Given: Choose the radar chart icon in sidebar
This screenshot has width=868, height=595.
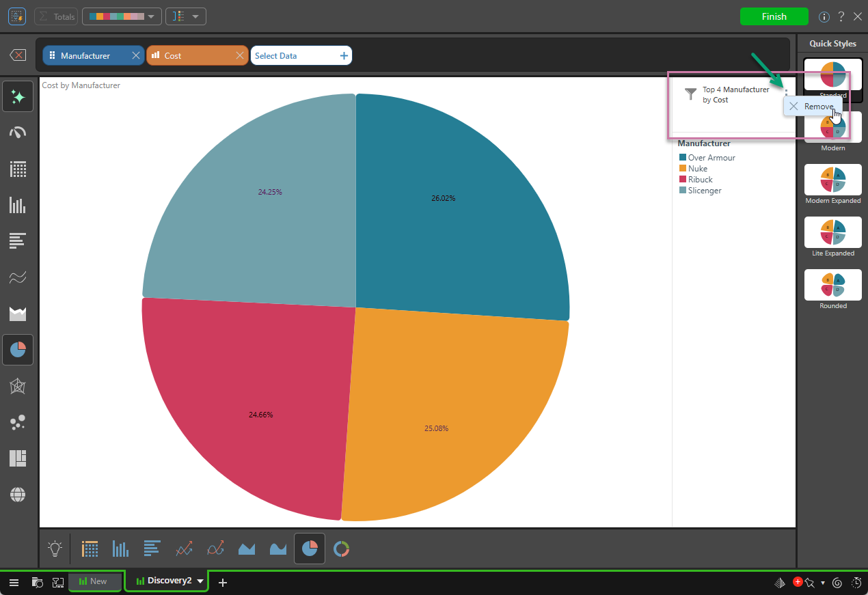Looking at the screenshot, I should pyautogui.click(x=18, y=387).
